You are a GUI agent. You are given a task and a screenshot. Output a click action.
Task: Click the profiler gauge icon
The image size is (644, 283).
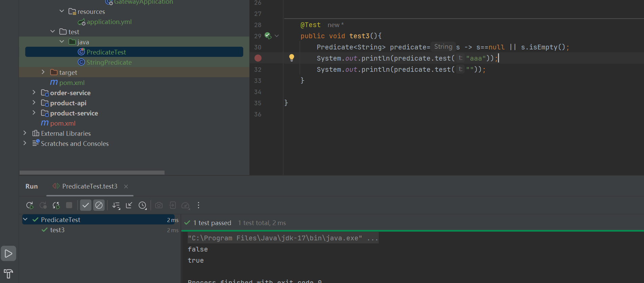[x=185, y=205]
